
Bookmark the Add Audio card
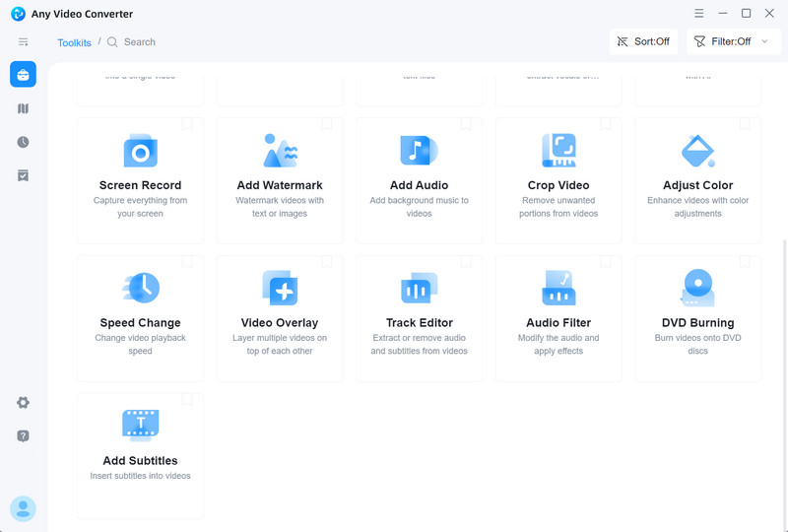tap(466, 124)
